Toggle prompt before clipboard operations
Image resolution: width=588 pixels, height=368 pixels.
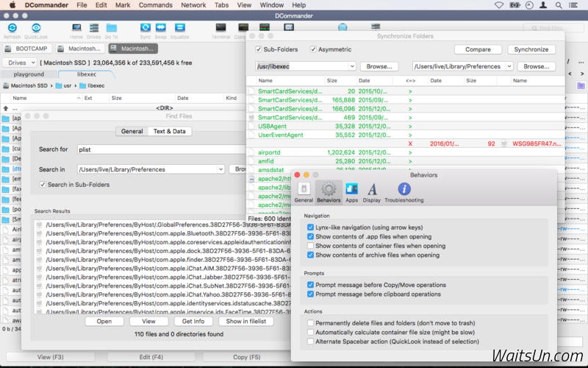(x=310, y=294)
